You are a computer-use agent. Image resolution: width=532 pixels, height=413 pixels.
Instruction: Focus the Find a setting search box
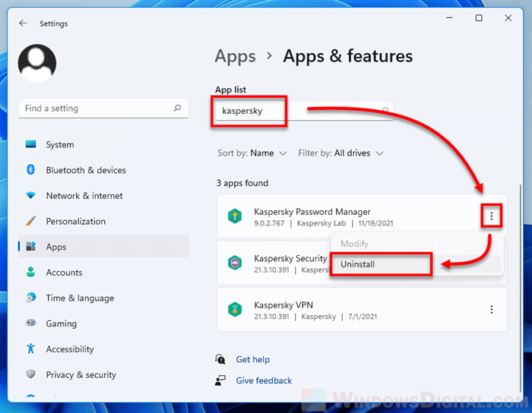[x=103, y=109]
